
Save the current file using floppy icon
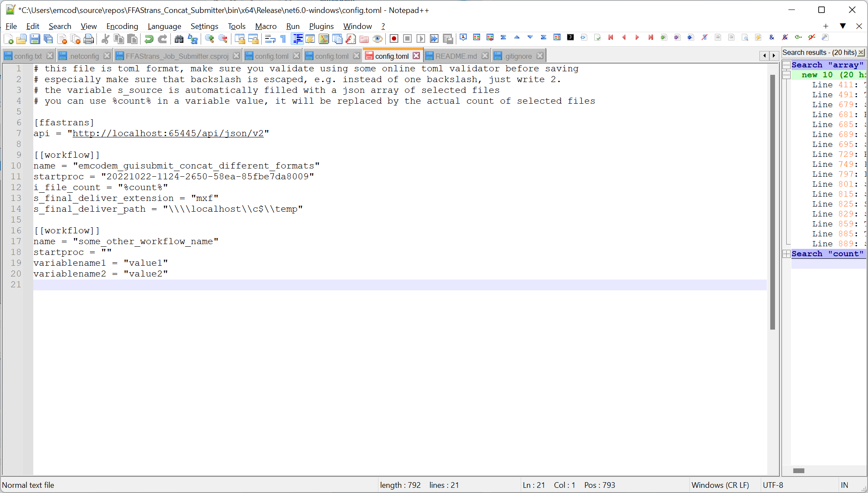pos(35,39)
